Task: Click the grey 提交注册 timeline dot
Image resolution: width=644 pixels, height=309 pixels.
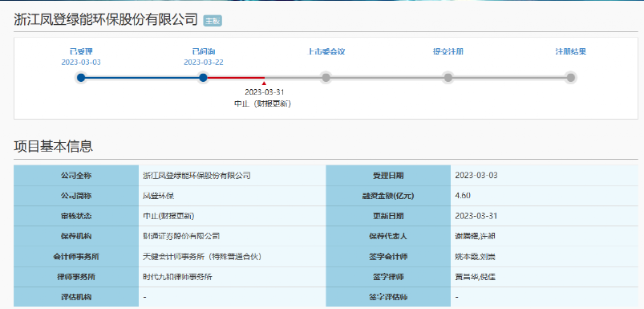Action: coord(448,77)
